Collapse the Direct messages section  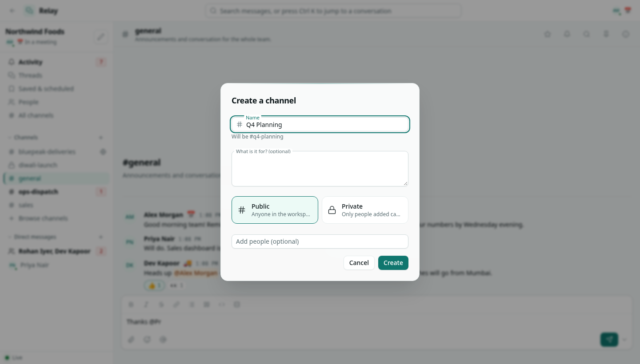click(32, 237)
